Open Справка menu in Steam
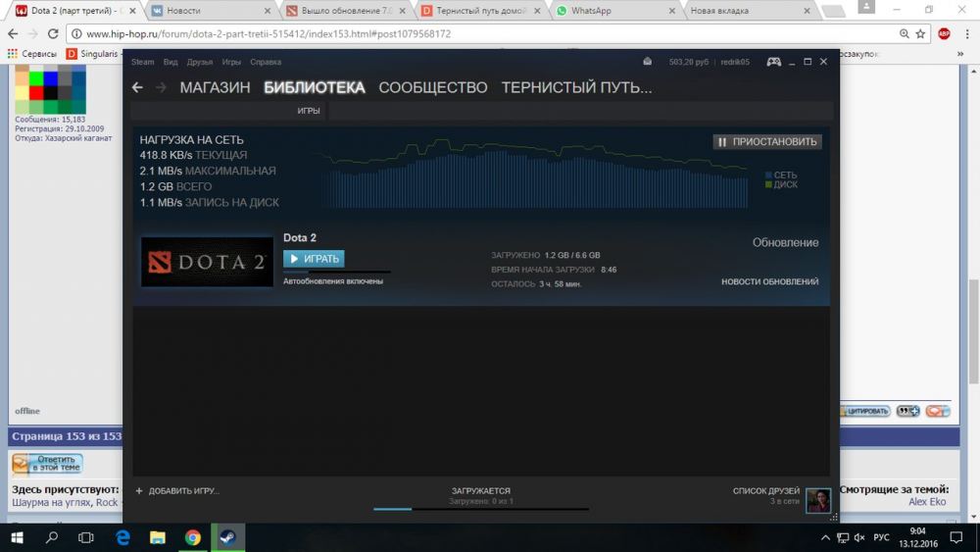This screenshot has height=552, width=980. tap(266, 62)
